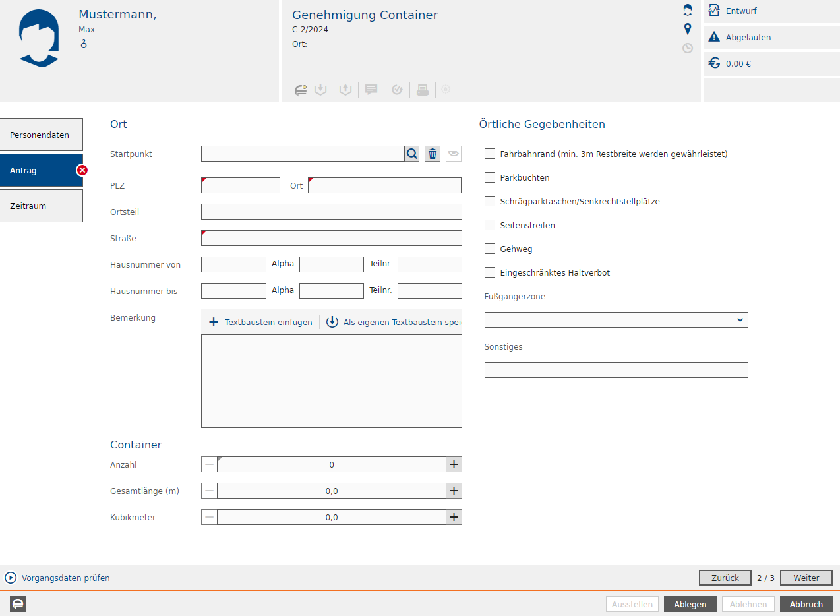The width and height of the screenshot is (840, 616).
Task: Click the printer icon in the toolbar
Action: (423, 90)
